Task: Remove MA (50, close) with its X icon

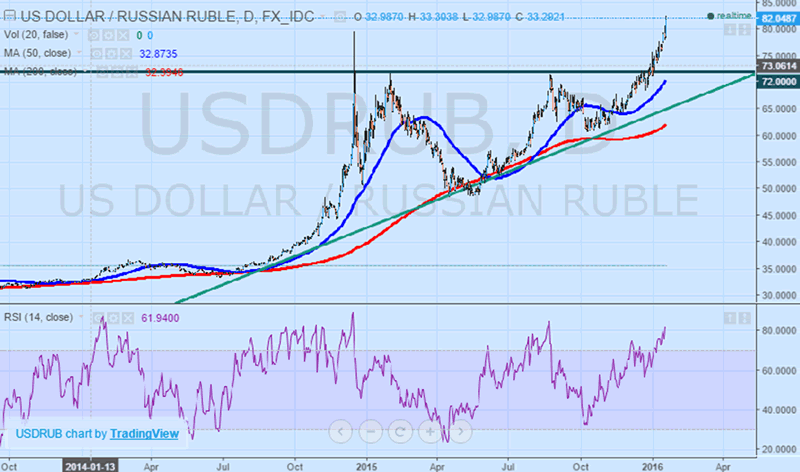Action: pos(126,54)
